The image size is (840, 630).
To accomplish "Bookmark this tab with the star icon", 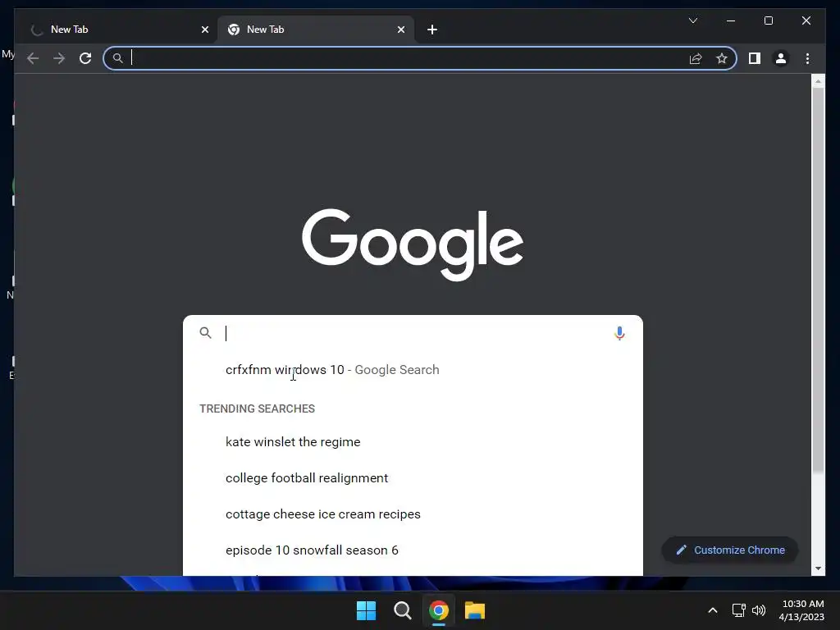I will point(722,58).
